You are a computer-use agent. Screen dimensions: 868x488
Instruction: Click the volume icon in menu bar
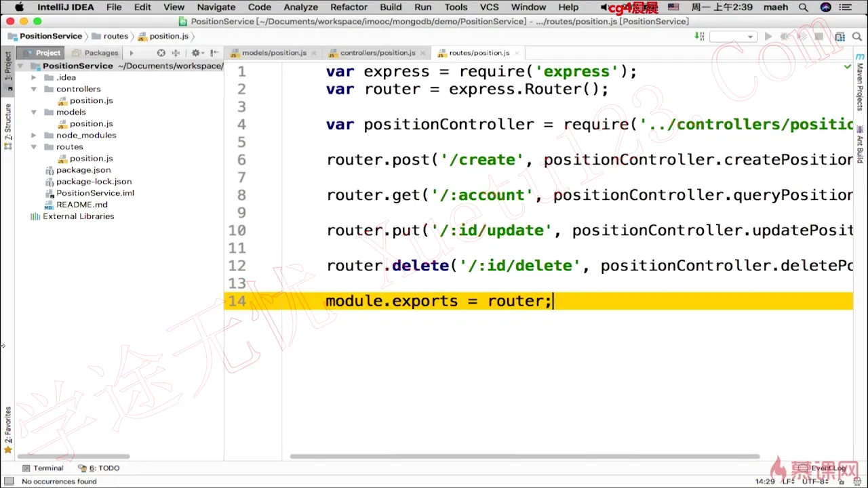tap(604, 7)
